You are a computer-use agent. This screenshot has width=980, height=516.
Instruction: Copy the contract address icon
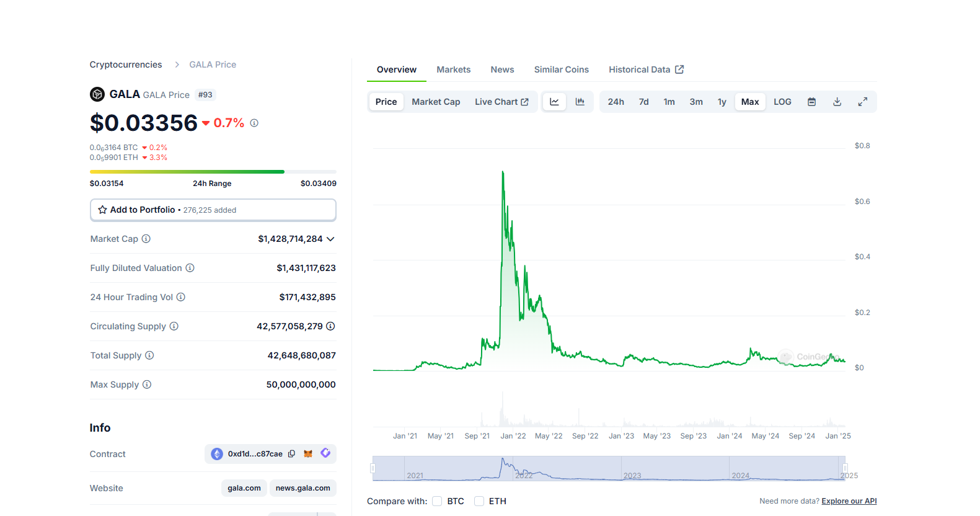(x=291, y=454)
